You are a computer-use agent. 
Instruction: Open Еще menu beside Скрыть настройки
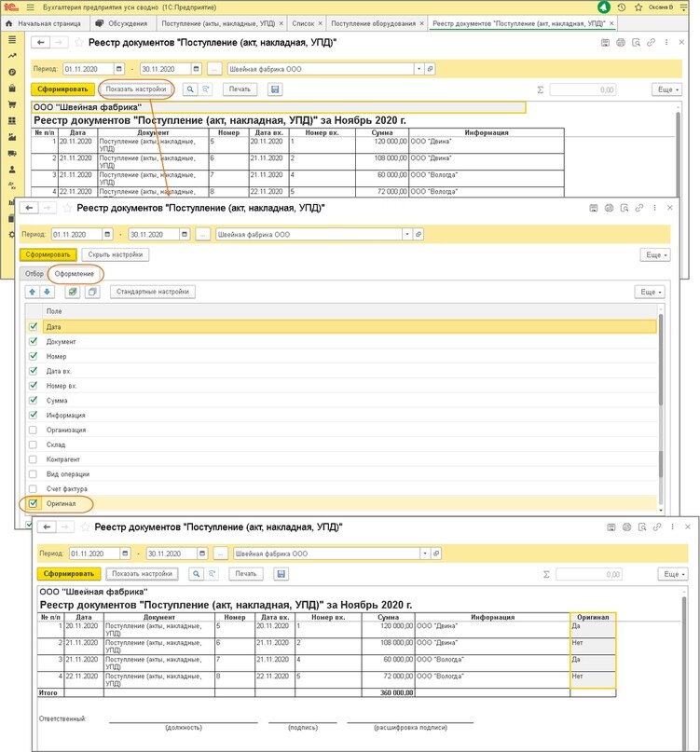pyautogui.click(x=655, y=255)
